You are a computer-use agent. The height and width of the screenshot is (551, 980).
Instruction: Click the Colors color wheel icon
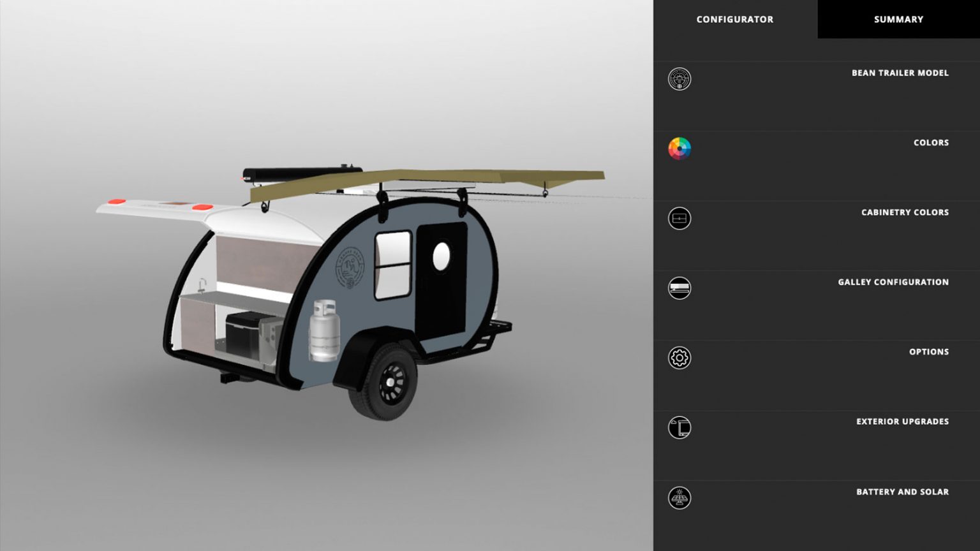click(679, 149)
